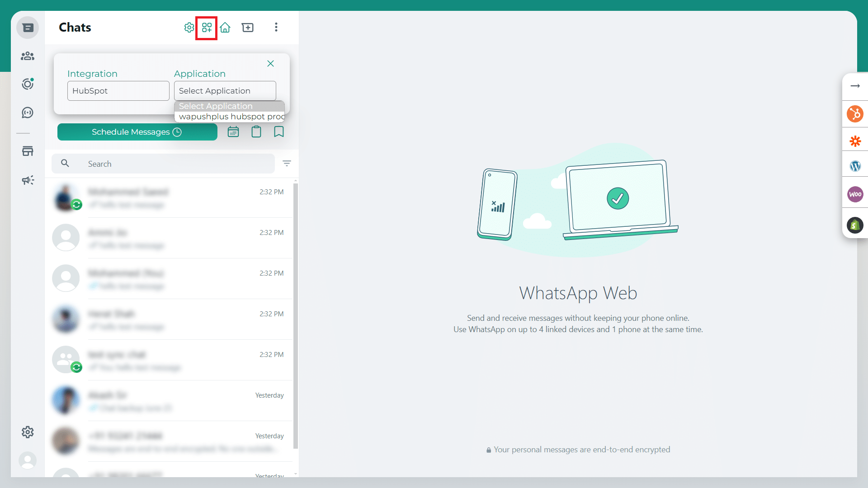The image size is (868, 488).
Task: Open the highlighted integrations grid icon
Action: click(x=207, y=28)
